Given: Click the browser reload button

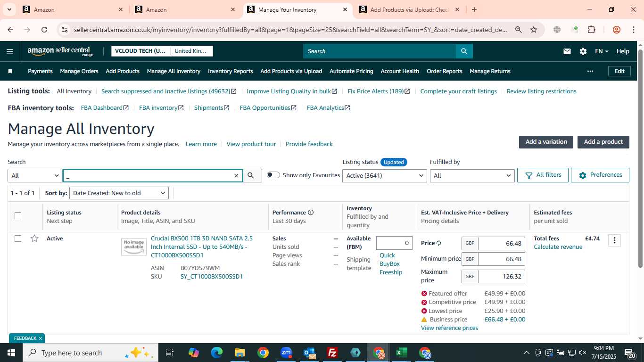Looking at the screenshot, I should [x=44, y=30].
